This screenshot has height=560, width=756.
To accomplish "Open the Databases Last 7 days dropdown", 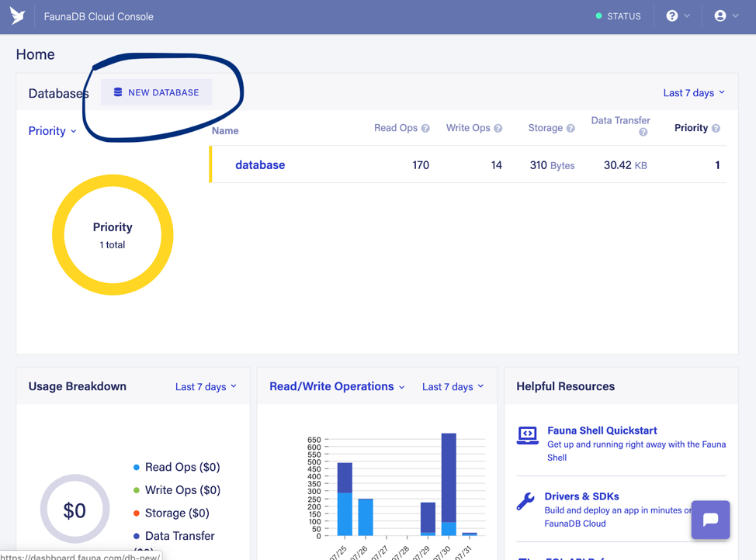I will click(694, 92).
